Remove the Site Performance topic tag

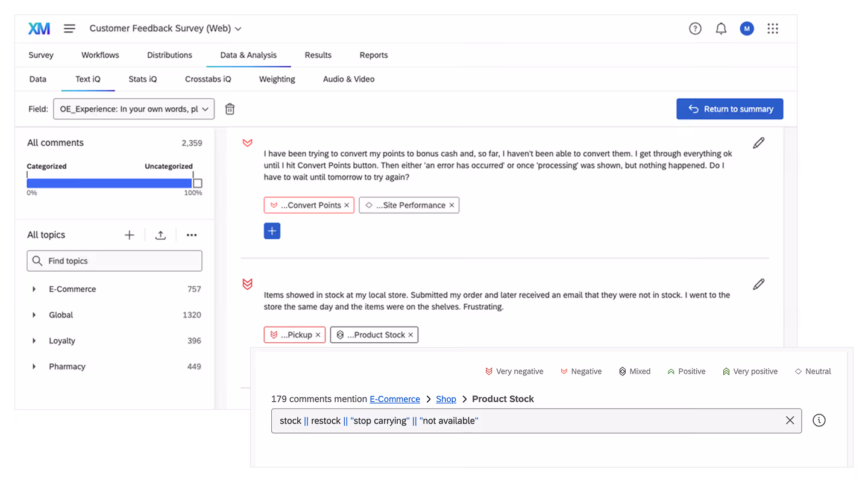coord(451,205)
